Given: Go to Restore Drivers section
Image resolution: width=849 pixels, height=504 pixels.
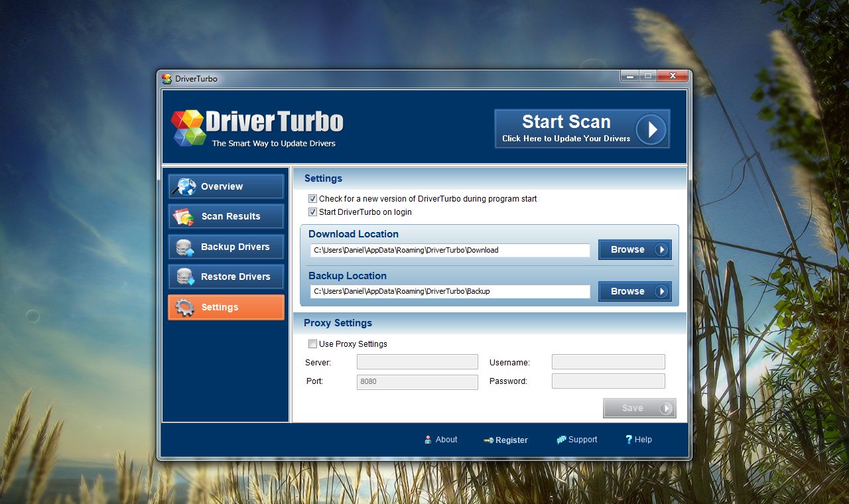Looking at the screenshot, I should [x=226, y=277].
